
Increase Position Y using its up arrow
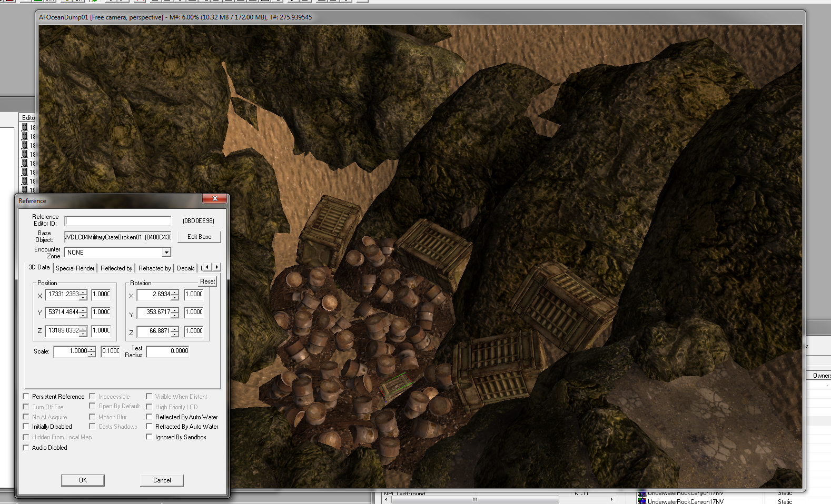pyautogui.click(x=83, y=310)
